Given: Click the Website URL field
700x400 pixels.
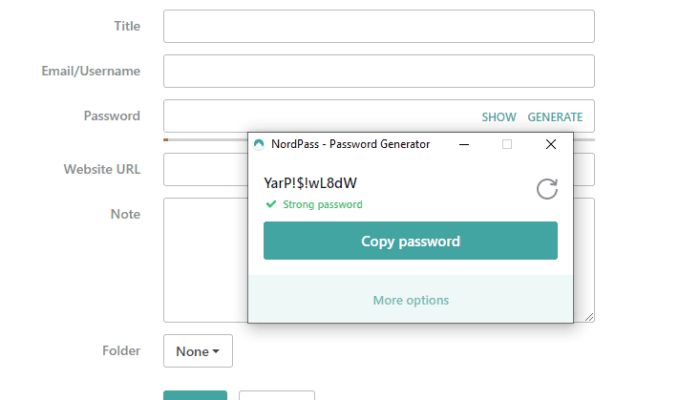Looking at the screenshot, I should (x=205, y=170).
